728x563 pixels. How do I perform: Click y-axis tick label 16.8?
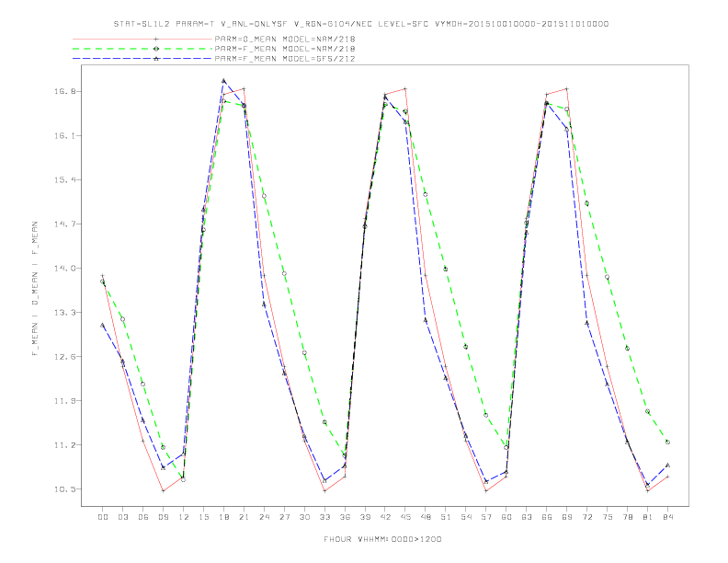pos(64,91)
